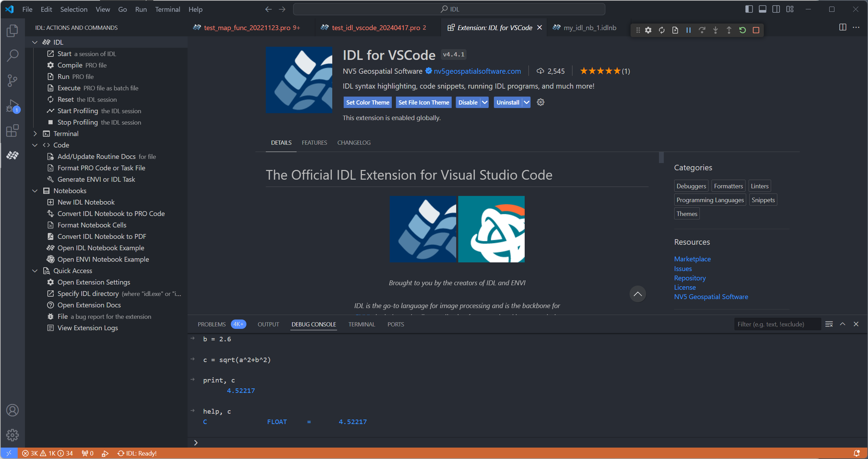868x459 pixels.
Task: Click the Run and Debug activity icon
Action: coord(12,106)
